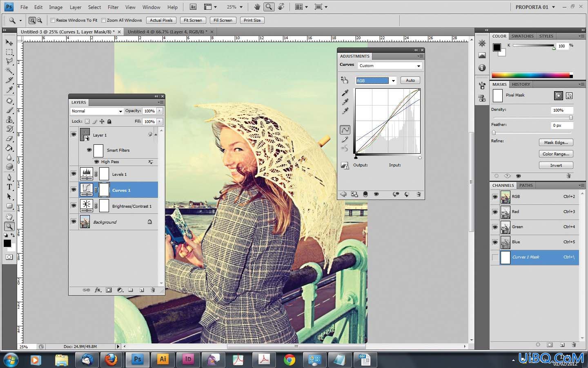This screenshot has width=588, height=368.
Task: Select the Pen tool
Action: [9, 177]
